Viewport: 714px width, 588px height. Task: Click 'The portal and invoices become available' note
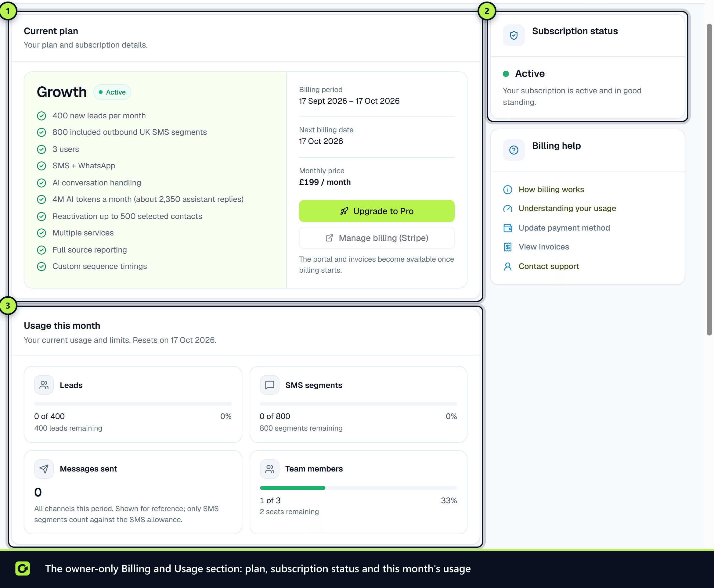(x=376, y=264)
